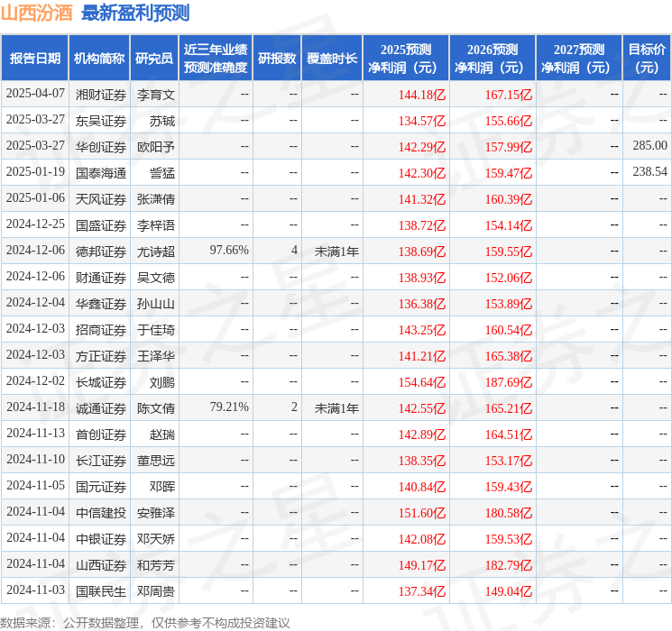This screenshot has height=631, width=672.
Task: Click the 覆盖时长 column header
Action: [x=331, y=58]
